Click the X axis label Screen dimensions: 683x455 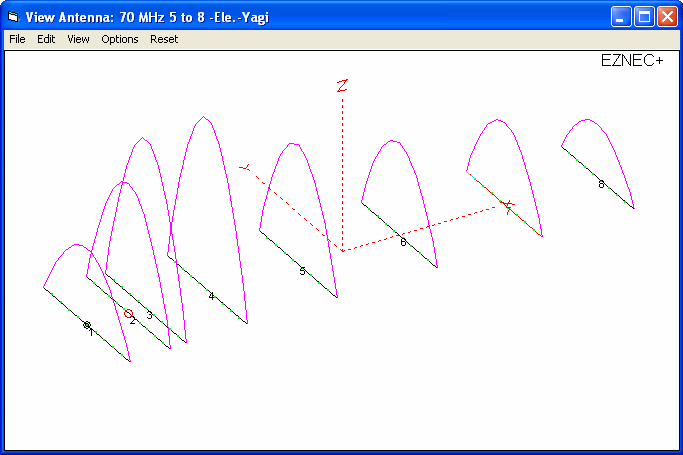[508, 207]
